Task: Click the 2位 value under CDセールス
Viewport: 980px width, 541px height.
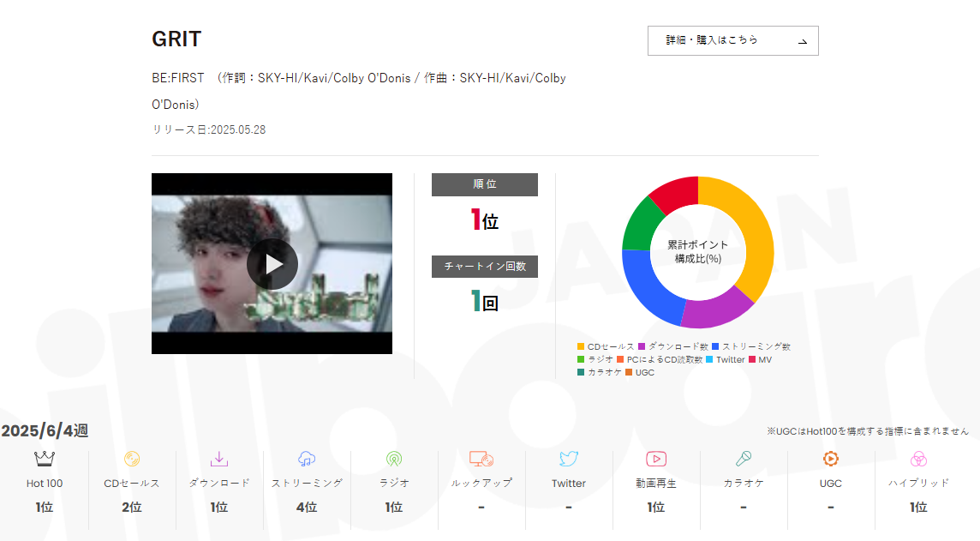Action: coord(132,508)
